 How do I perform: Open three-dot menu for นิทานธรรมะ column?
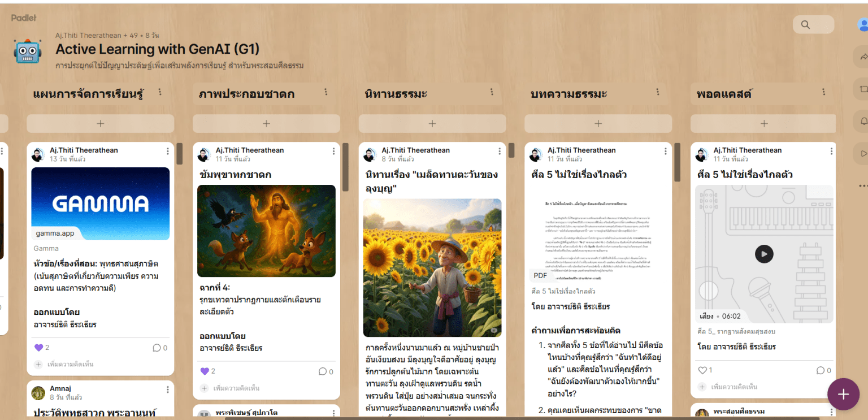tap(492, 92)
